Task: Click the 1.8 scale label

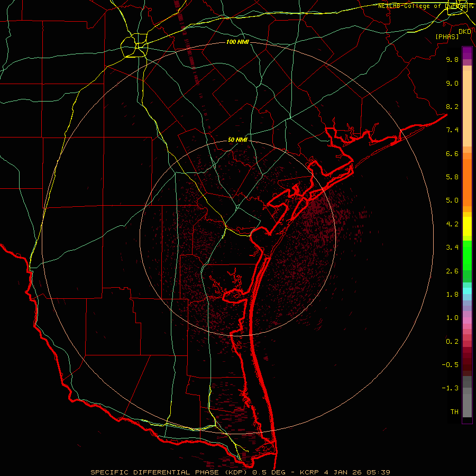Action: [x=452, y=295]
